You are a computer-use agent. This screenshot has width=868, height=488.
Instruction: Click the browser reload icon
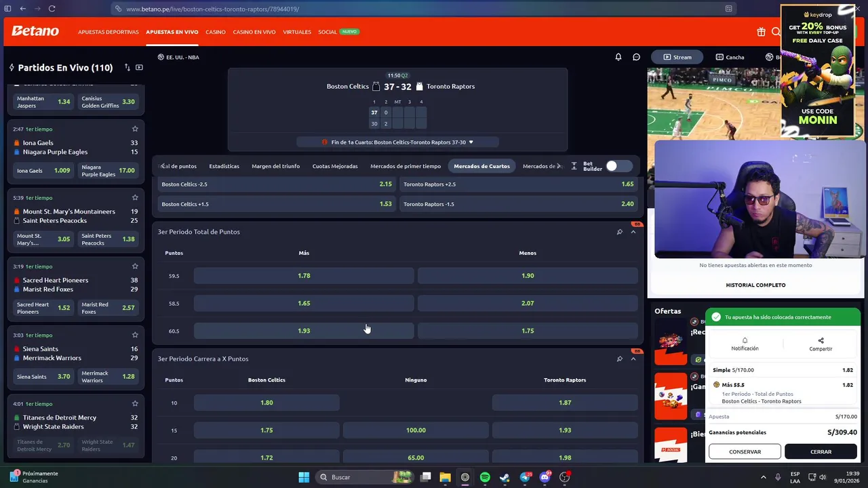tap(52, 9)
